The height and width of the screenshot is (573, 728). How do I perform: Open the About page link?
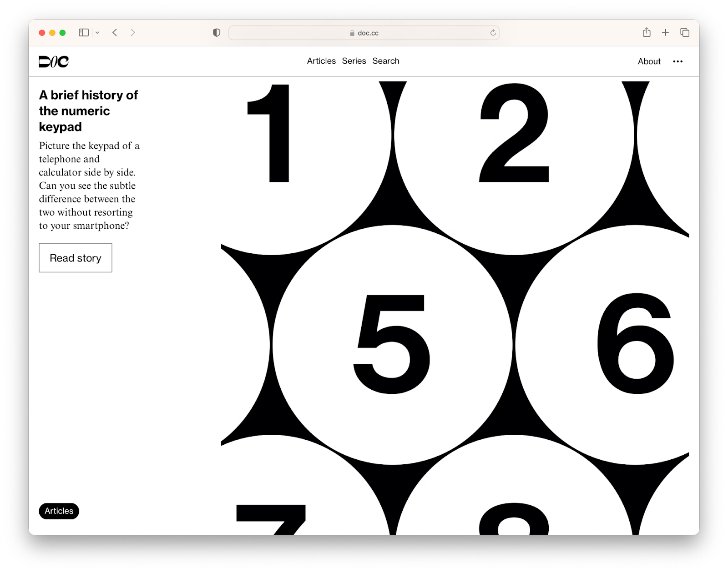[x=649, y=61]
